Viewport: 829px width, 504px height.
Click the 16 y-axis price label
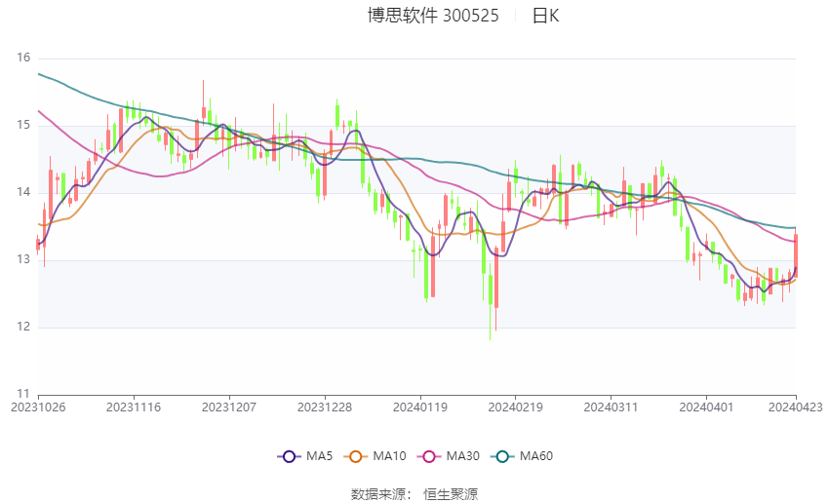coord(23,58)
